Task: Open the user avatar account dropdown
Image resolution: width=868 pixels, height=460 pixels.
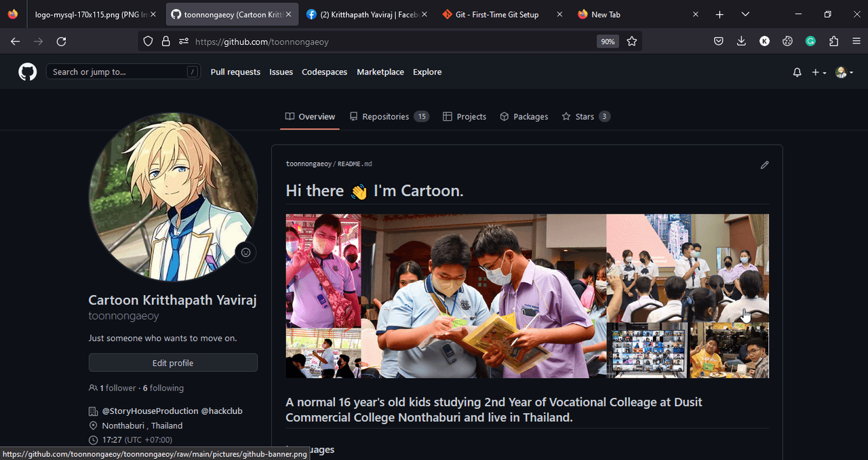Action: (844, 72)
